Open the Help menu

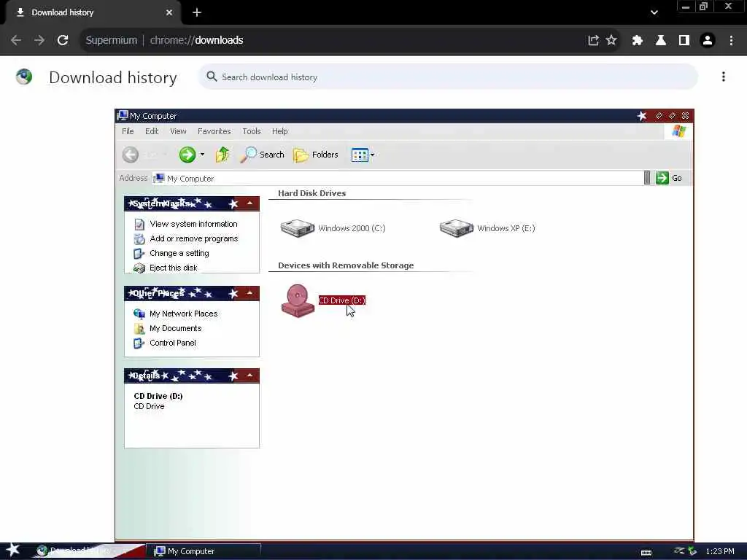(279, 131)
